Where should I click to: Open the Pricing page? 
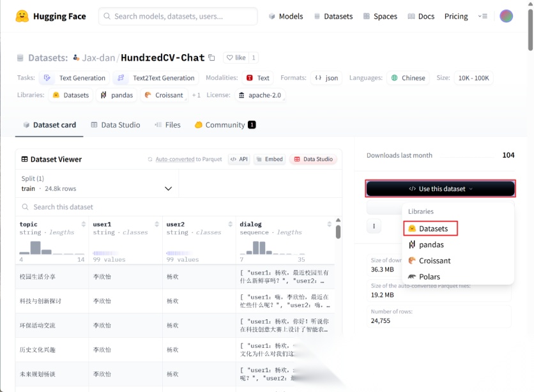tap(456, 17)
